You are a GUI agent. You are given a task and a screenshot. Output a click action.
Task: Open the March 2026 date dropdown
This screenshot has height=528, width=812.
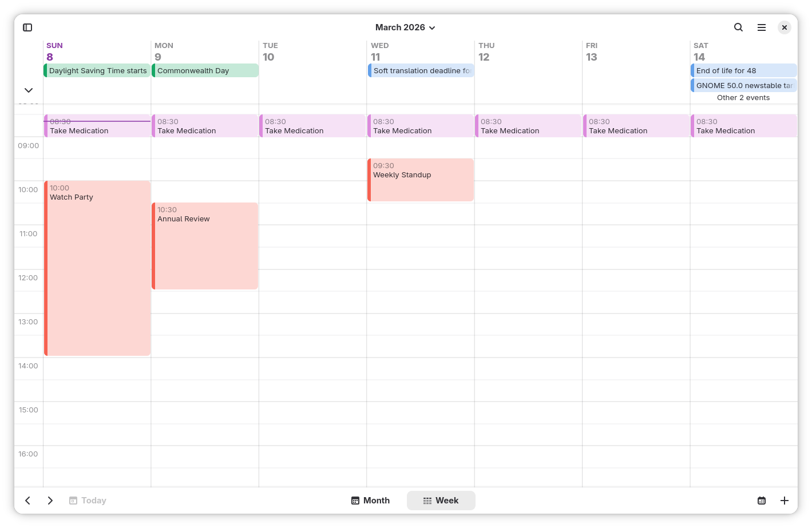point(405,27)
